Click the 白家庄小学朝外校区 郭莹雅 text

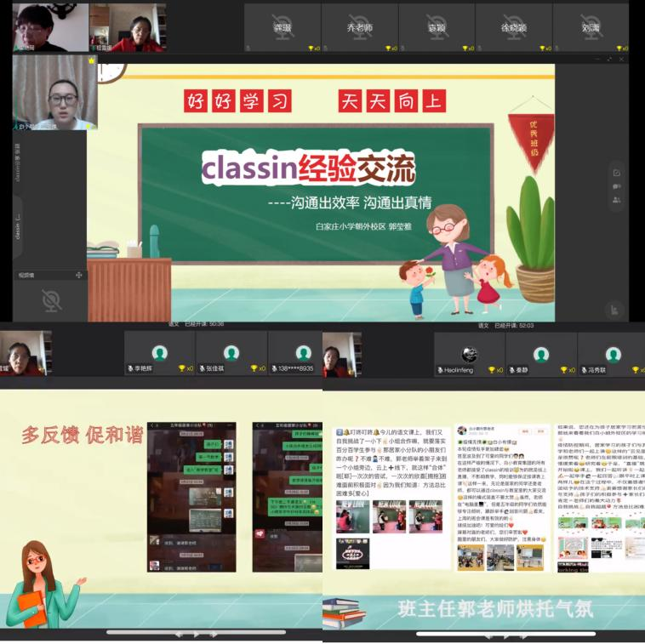[363, 226]
